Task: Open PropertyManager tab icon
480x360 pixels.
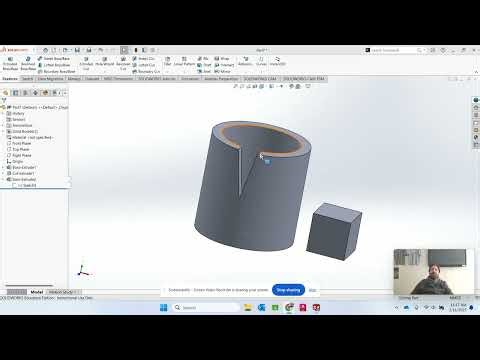Action: [15, 93]
